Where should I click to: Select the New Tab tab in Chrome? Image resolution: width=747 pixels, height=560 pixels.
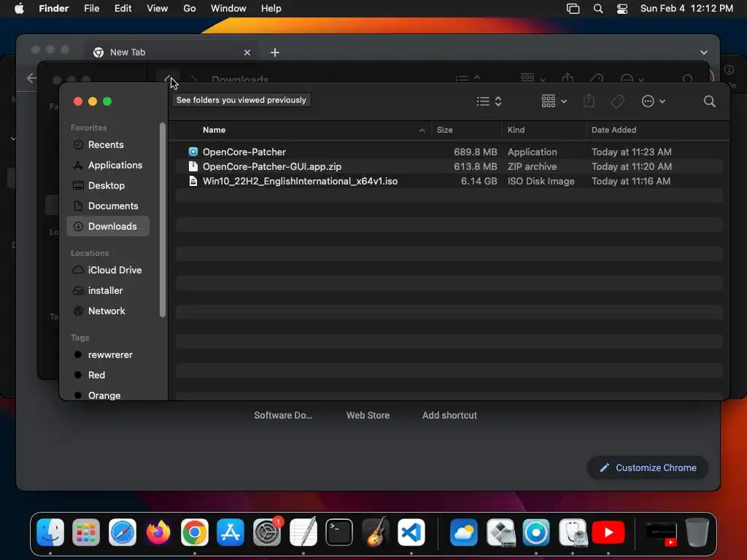pos(172,52)
